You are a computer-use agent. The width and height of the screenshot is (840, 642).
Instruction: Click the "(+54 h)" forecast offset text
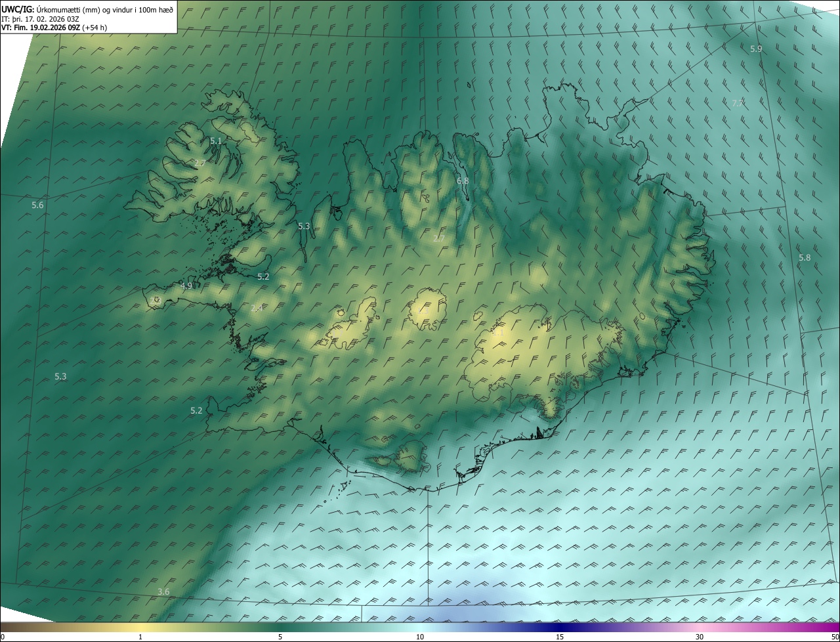click(95, 28)
